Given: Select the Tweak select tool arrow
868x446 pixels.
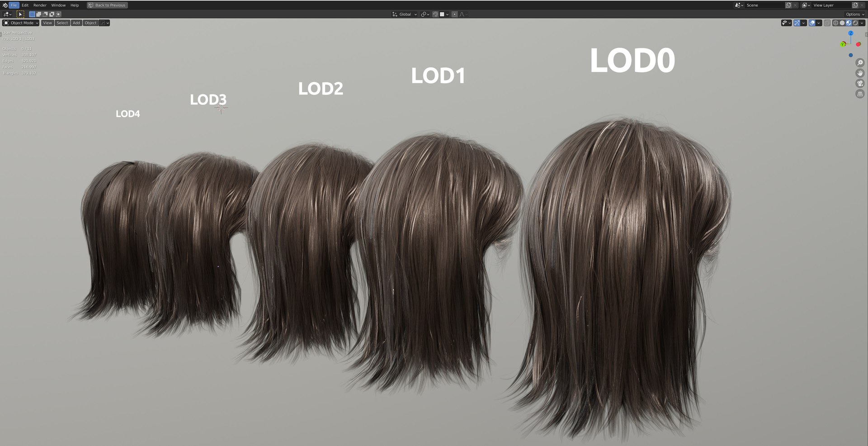Looking at the screenshot, I should (x=20, y=14).
